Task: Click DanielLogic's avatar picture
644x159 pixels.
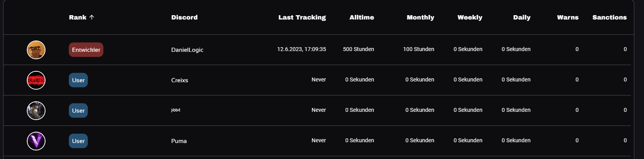Action: coord(36,50)
